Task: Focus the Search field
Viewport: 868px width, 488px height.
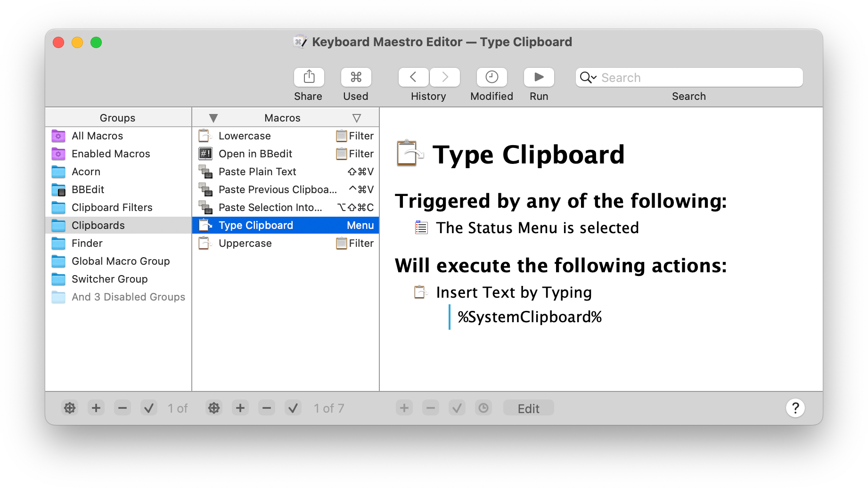Action: click(x=689, y=78)
